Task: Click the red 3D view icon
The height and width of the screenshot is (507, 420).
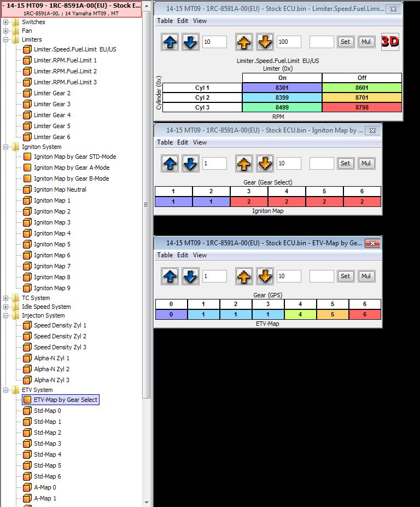Action: pyautogui.click(x=390, y=42)
